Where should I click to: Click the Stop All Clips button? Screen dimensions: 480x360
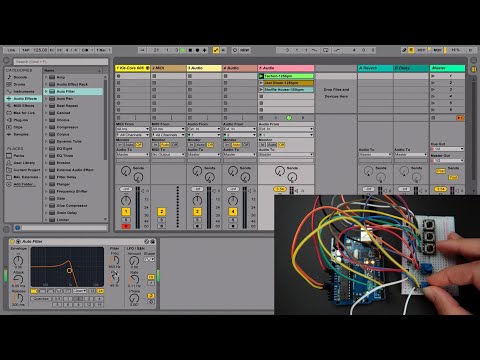point(433,118)
